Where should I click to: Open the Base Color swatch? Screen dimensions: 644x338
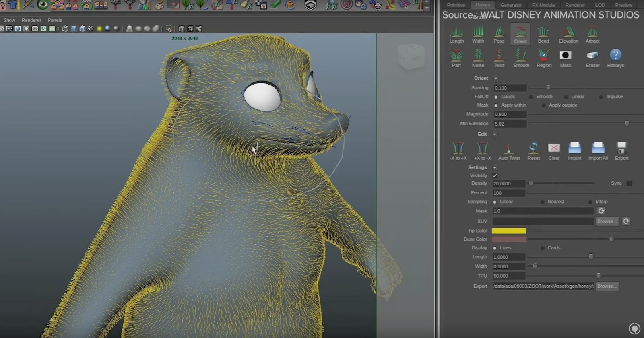[x=509, y=239]
